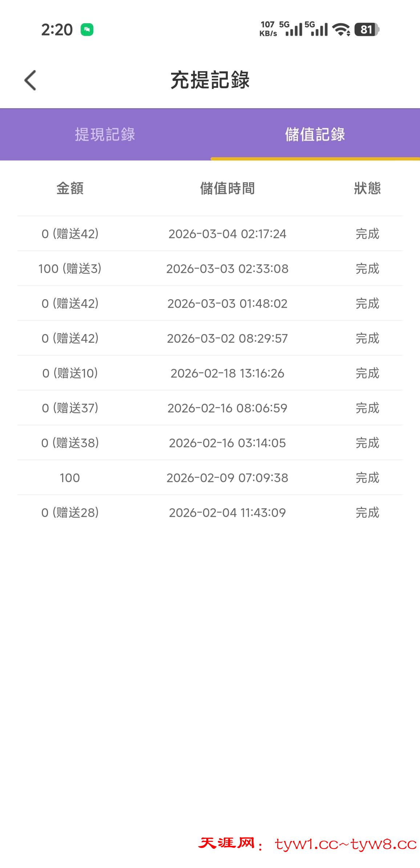Tap the 107 KB/s network speed indicator
Viewport: 420px width, 868px height.
[x=268, y=29]
